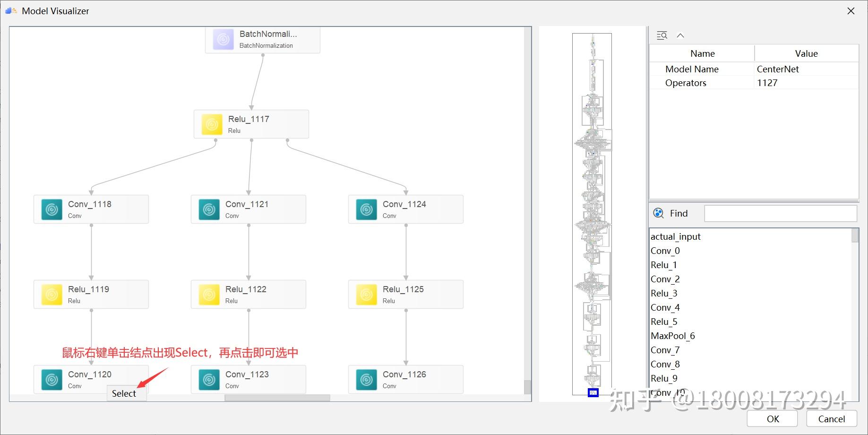This screenshot has width=868, height=435.
Task: Click the Conv_1126 node icon
Action: point(366,379)
